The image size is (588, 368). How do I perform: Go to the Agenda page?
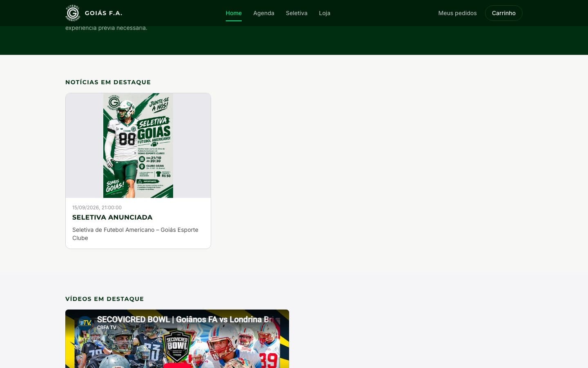tap(264, 13)
